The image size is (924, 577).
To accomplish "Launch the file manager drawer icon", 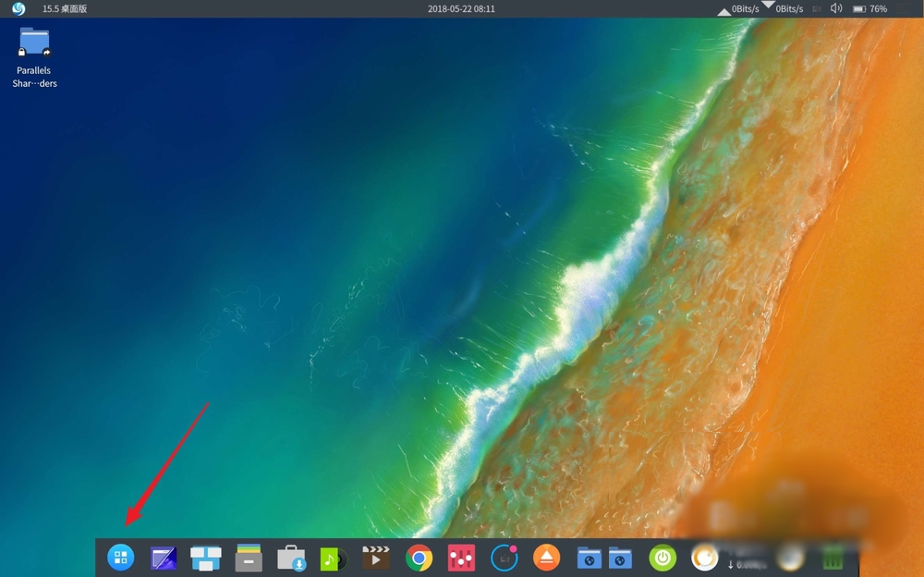I will pyautogui.click(x=249, y=558).
